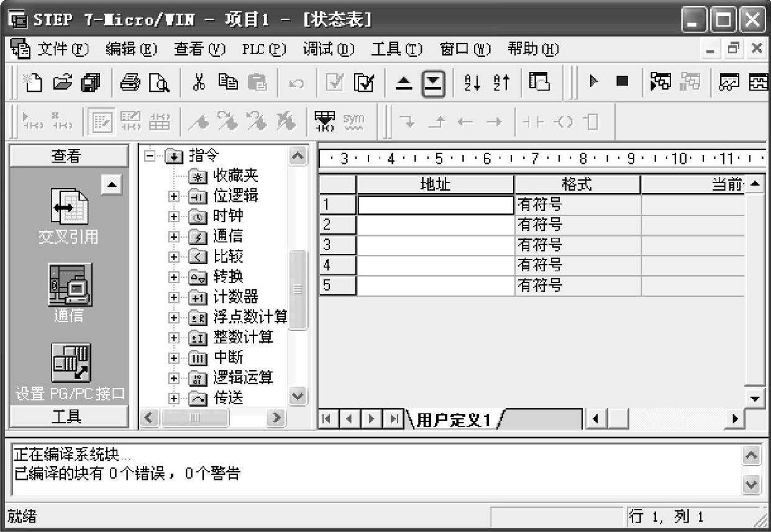Expand the 通信 tree node
The height and width of the screenshot is (532, 771).
click(x=174, y=237)
